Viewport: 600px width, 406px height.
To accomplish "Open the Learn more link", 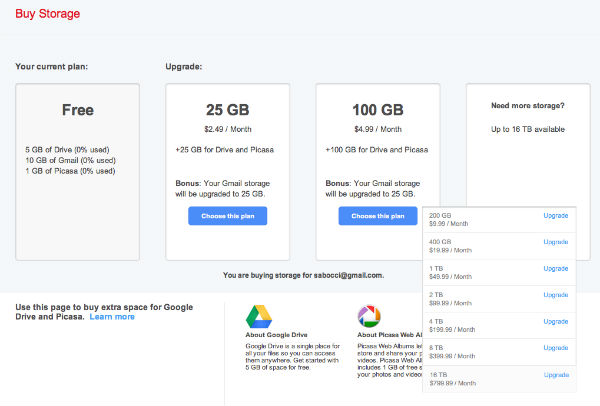I will tap(112, 317).
